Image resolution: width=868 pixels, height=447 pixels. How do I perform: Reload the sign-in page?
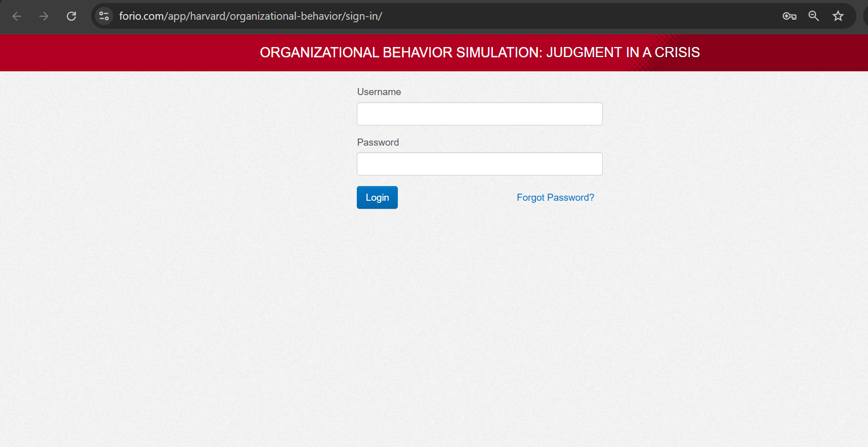point(71,16)
